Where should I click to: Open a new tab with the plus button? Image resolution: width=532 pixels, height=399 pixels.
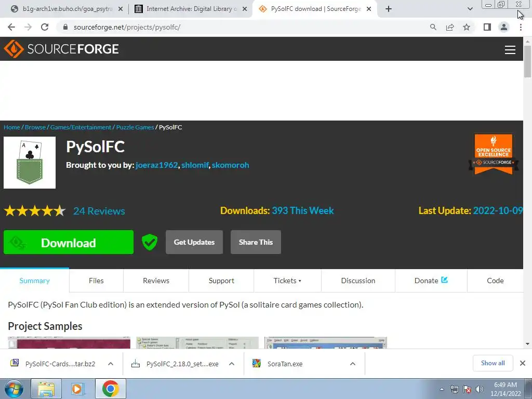[389, 9]
